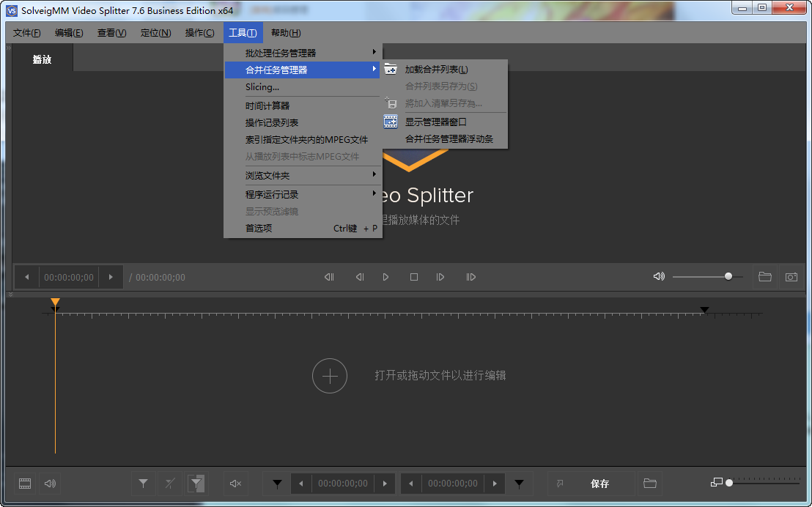The image size is (812, 507).
Task: Mute player volume speaker icon
Action: 659,276
